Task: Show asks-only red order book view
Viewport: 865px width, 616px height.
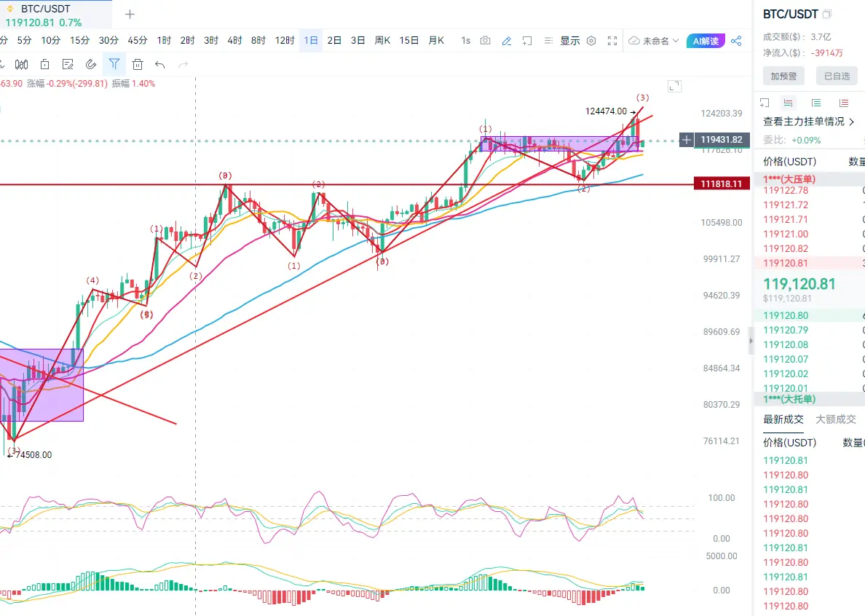Action: point(843,103)
